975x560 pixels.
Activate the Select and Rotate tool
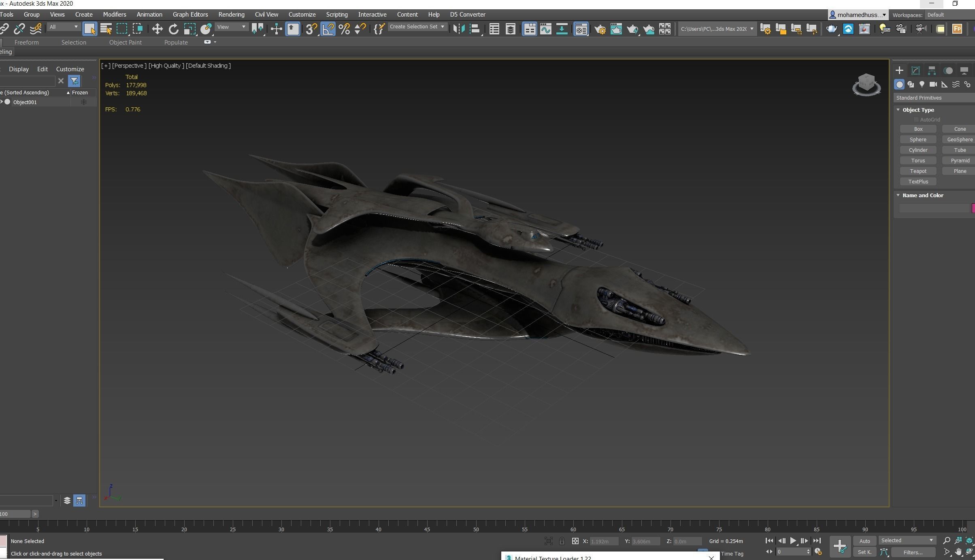coord(173,29)
